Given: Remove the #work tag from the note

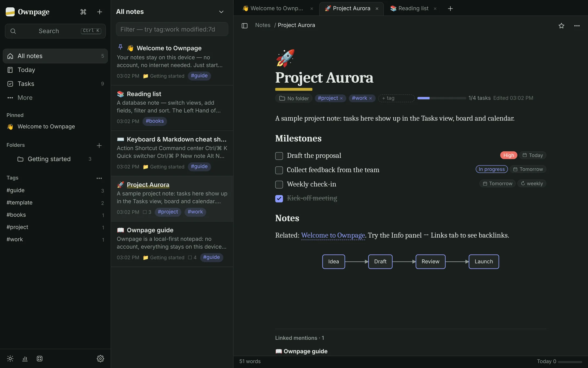Looking at the screenshot, I should click(370, 98).
